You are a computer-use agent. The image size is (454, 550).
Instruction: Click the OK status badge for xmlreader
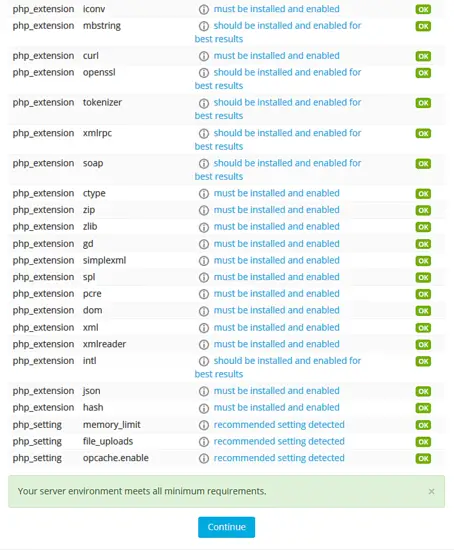point(423,344)
